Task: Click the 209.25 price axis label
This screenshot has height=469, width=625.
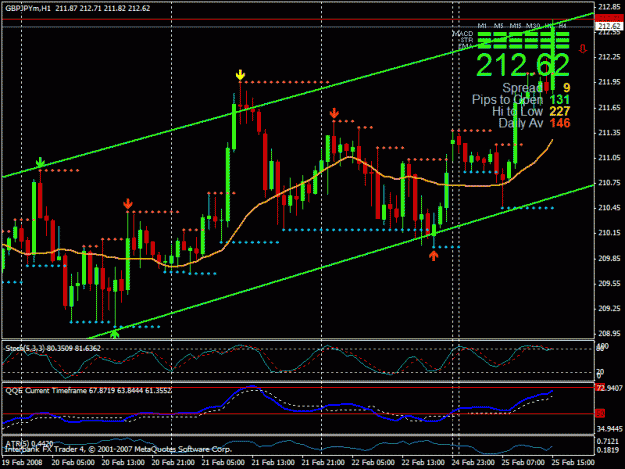Action: point(609,308)
